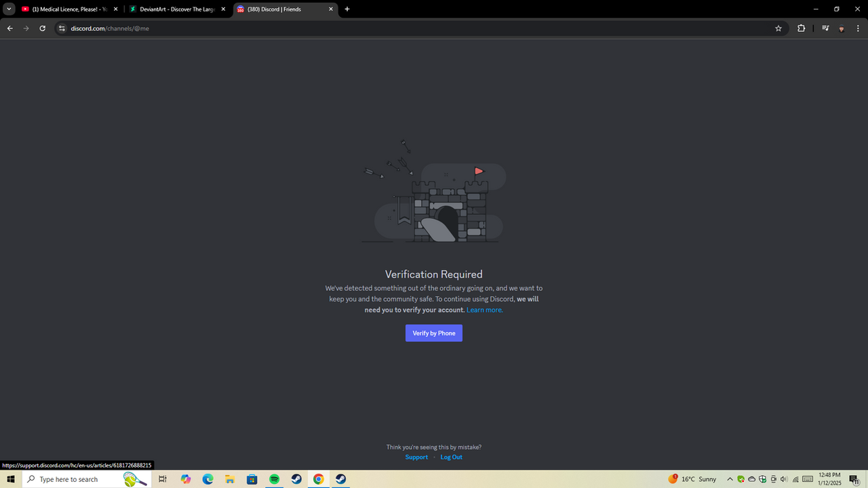Viewport: 868px width, 488px height.
Task: Click the Chrome taskbar icon
Action: [318, 479]
